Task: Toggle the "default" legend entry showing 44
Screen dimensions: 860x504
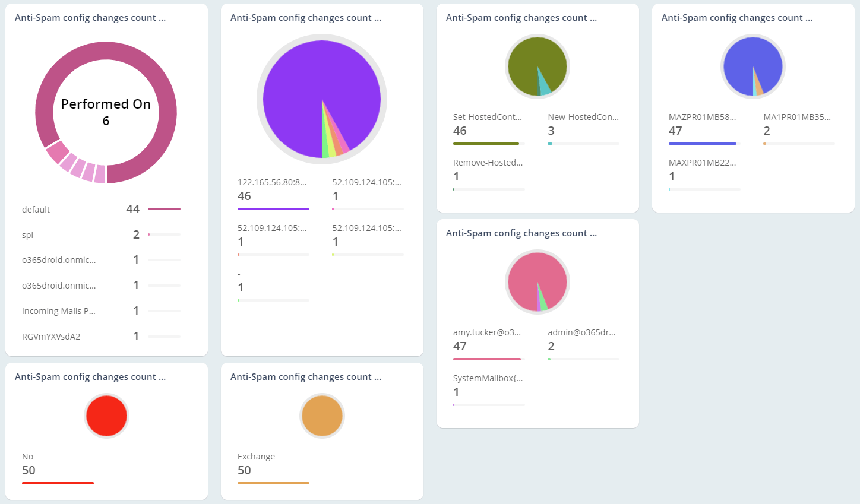Action: (x=36, y=209)
